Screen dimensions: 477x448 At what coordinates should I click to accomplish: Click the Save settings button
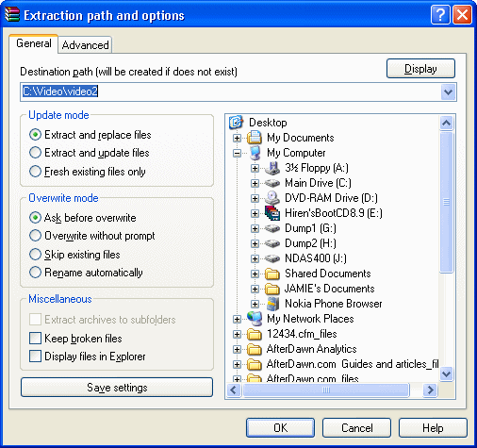[x=117, y=388]
